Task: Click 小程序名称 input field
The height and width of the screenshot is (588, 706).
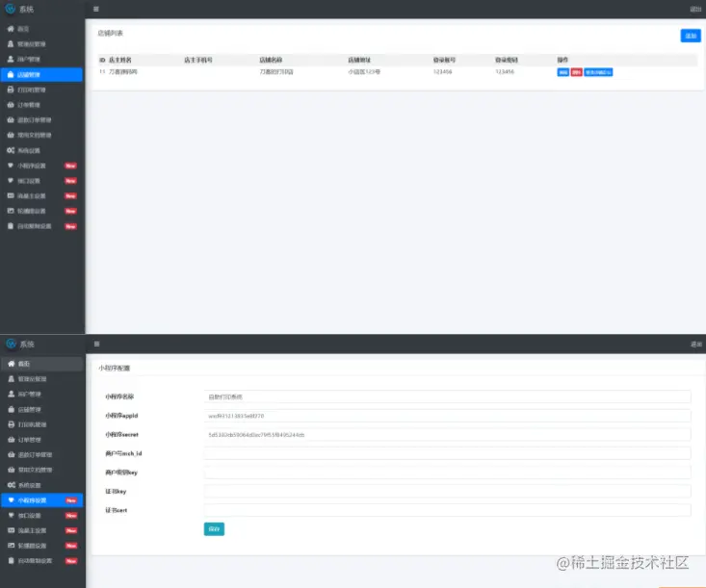Action: (447, 396)
